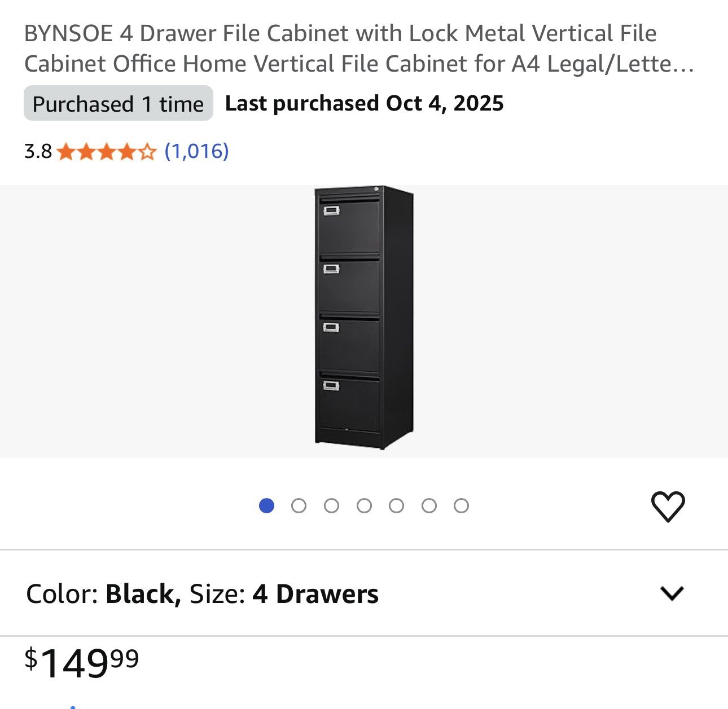
Task: Expand the color and size chevron
Action: (x=672, y=593)
